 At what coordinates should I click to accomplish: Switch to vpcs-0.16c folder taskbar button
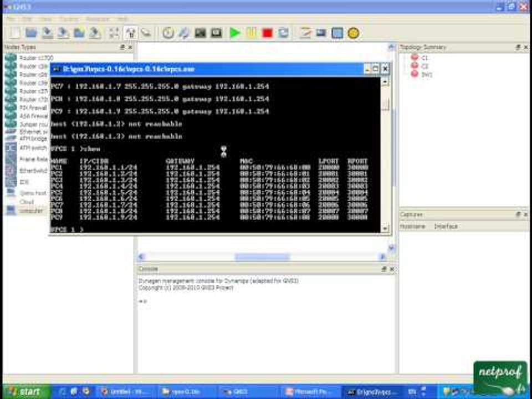pyautogui.click(x=185, y=392)
